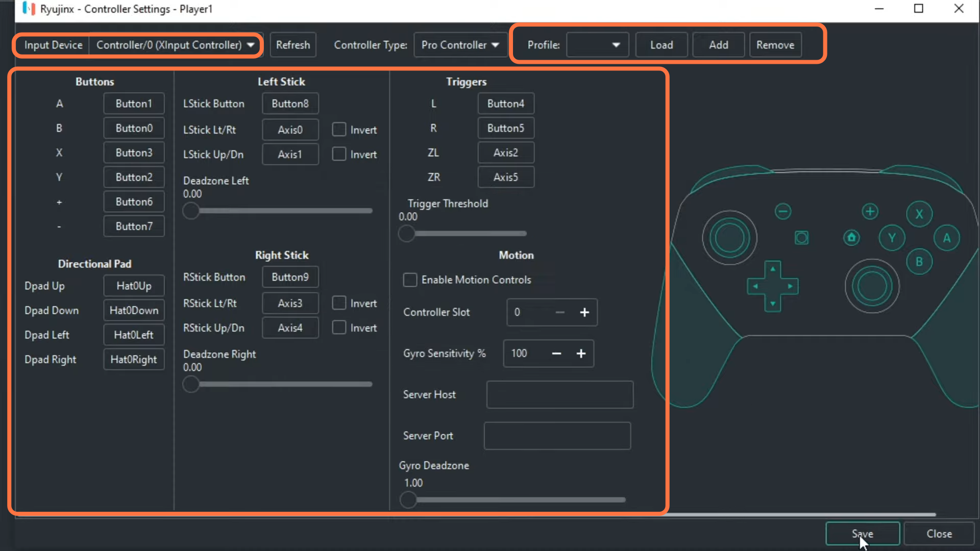
Task: Click the capture button on controller diagram
Action: (801, 238)
